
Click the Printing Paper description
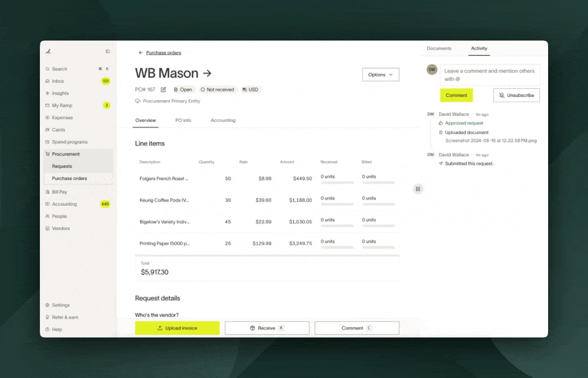(165, 244)
